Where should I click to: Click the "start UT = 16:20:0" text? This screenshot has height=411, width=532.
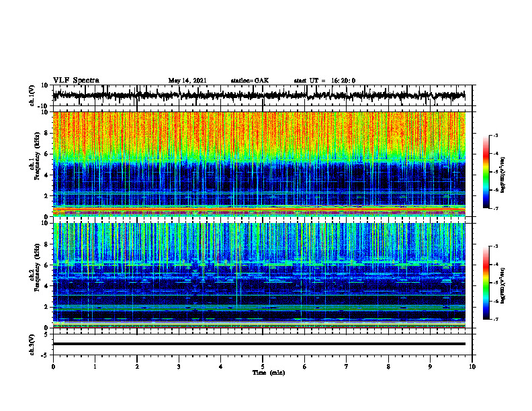[x=324, y=81]
